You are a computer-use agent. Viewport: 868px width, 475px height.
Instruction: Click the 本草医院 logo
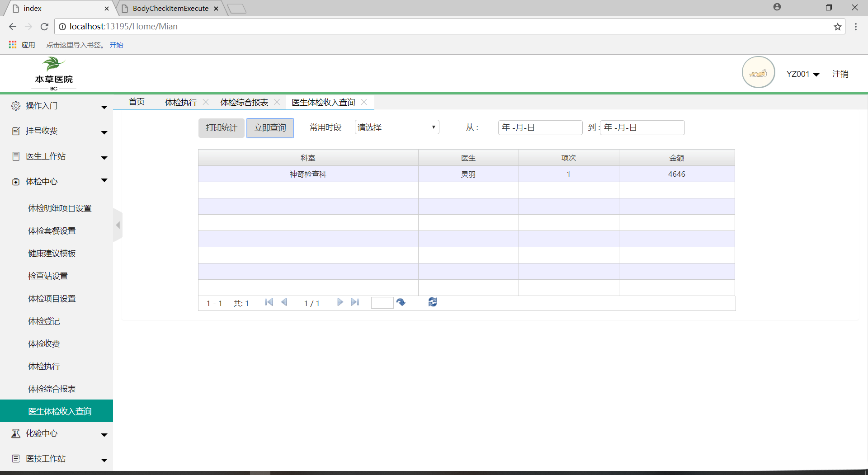coord(54,74)
